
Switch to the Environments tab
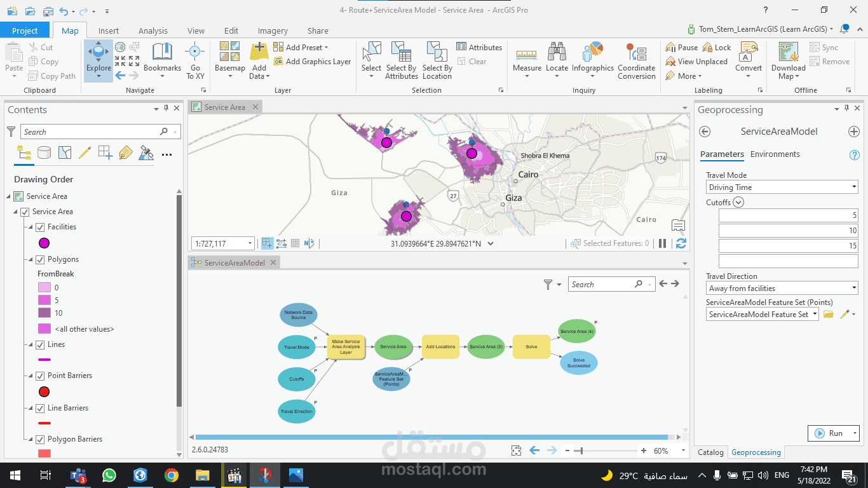(775, 154)
